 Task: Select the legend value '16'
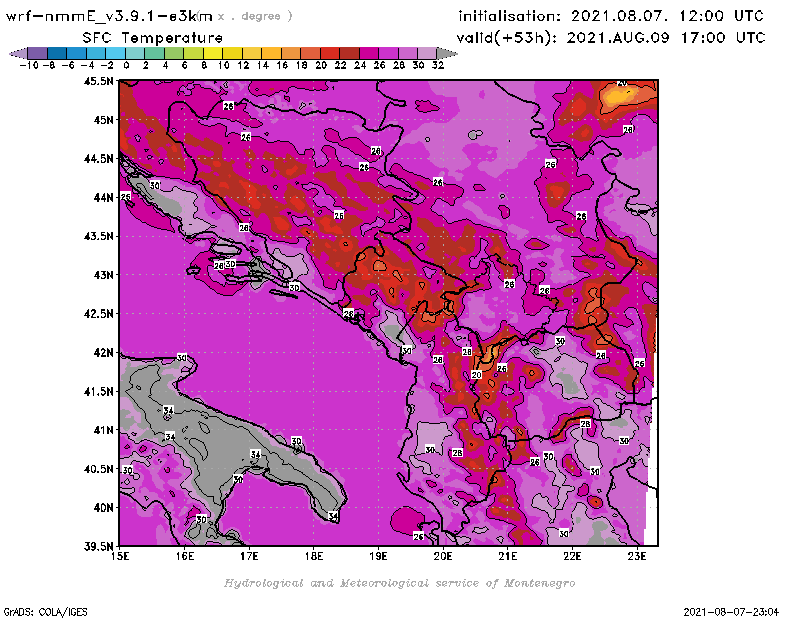(282, 66)
